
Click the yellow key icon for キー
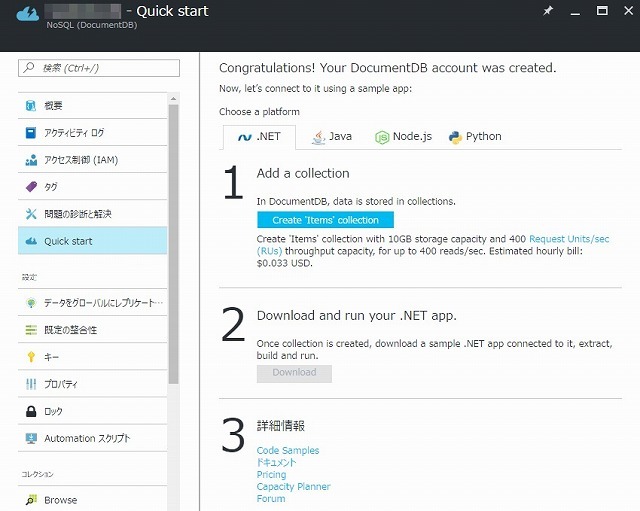click(x=31, y=357)
